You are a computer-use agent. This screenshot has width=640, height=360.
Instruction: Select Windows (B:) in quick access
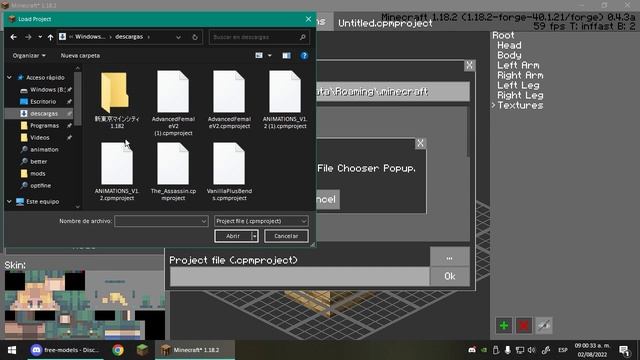(46, 89)
